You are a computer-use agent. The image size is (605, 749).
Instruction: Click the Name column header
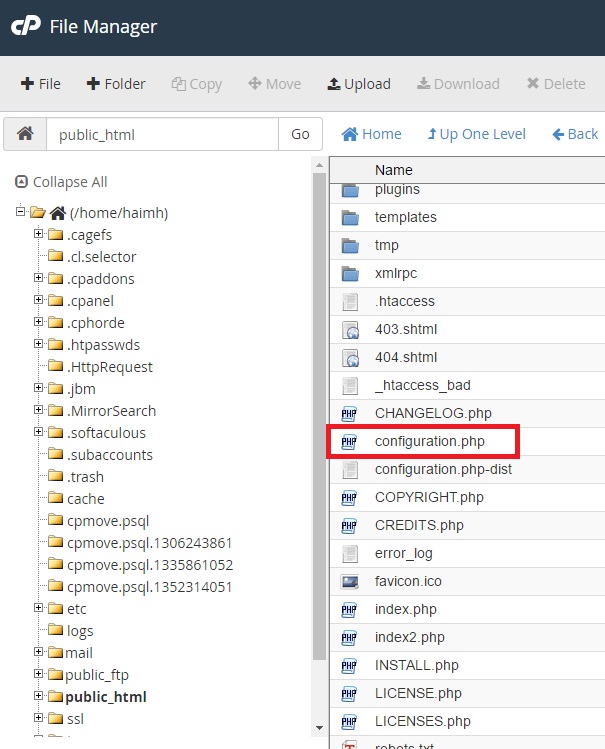(x=393, y=170)
